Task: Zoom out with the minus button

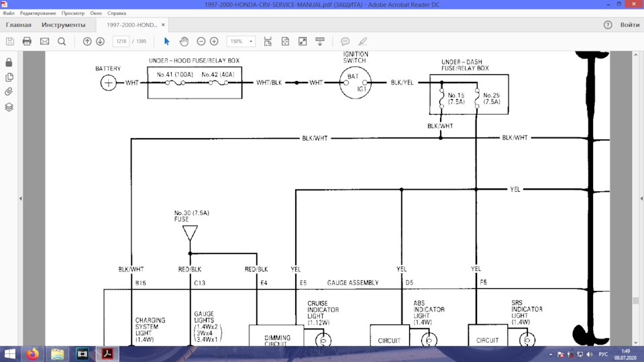Action: pyautogui.click(x=201, y=41)
